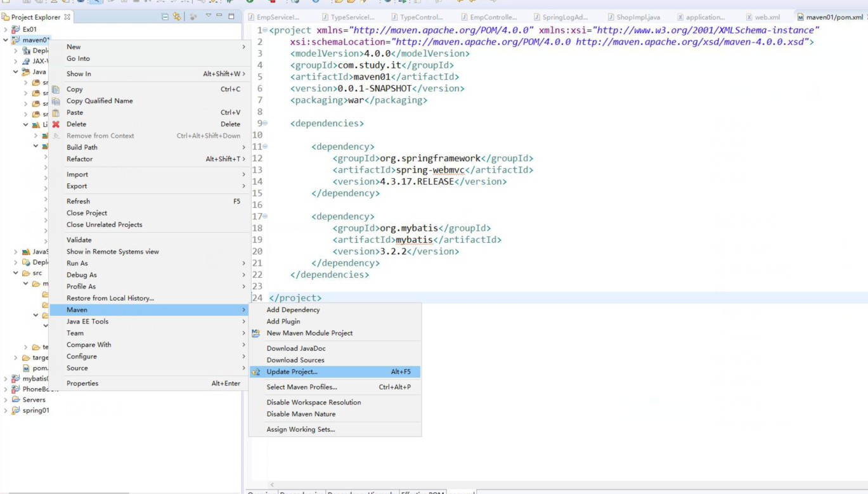
Task: Expand the Ex01 project node
Action: click(x=6, y=29)
